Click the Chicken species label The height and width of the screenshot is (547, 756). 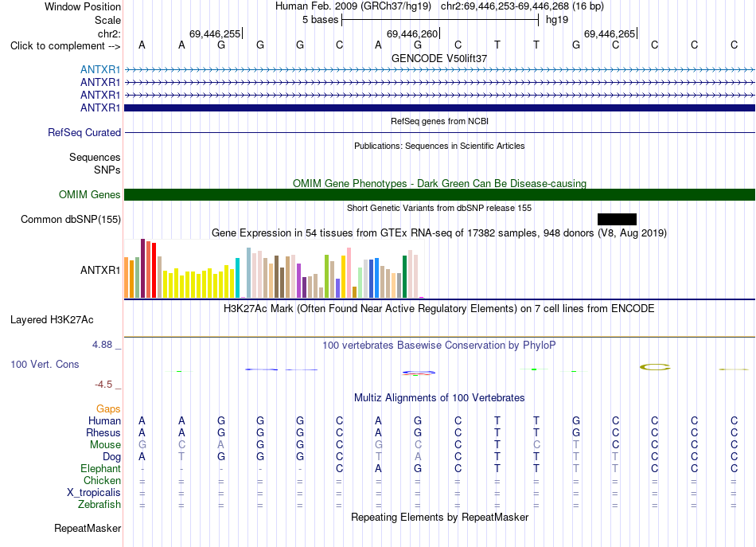(102, 481)
